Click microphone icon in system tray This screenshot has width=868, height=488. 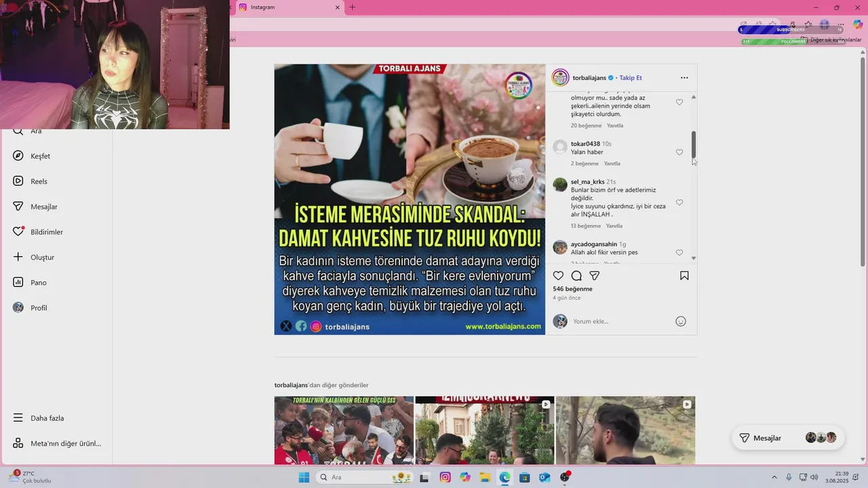pyautogui.click(x=789, y=477)
